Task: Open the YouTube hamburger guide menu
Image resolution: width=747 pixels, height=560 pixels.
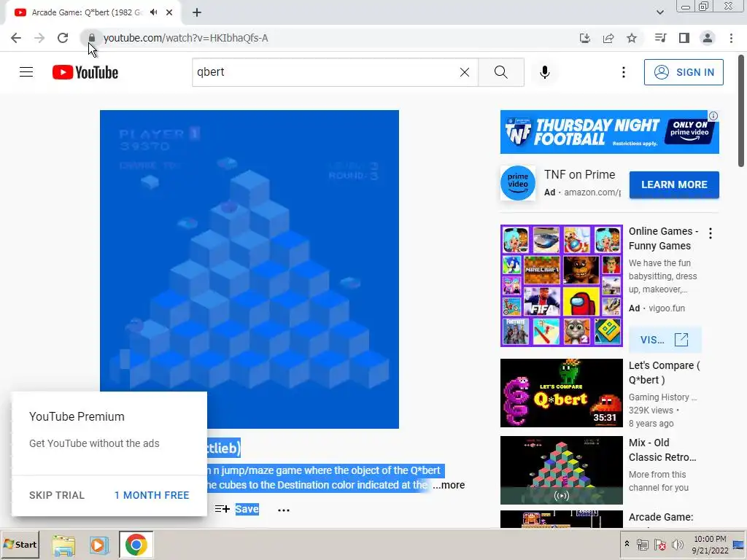Action: pyautogui.click(x=26, y=72)
